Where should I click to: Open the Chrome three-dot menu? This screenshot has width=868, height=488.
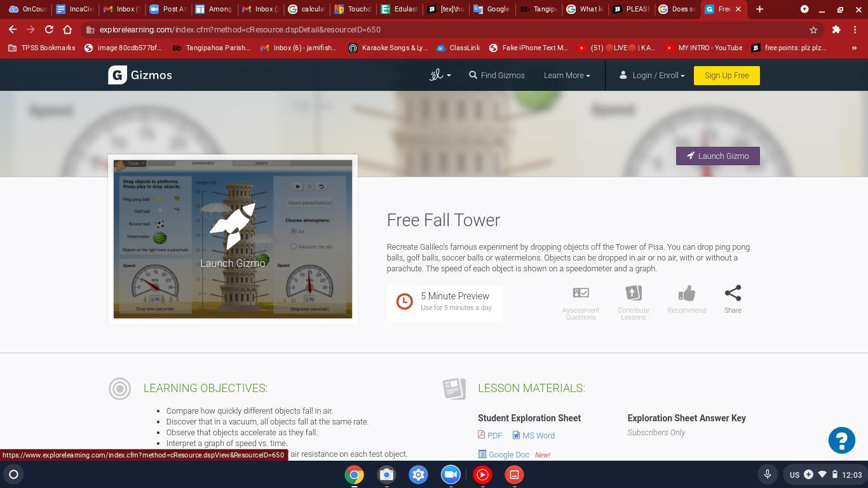pos(855,30)
